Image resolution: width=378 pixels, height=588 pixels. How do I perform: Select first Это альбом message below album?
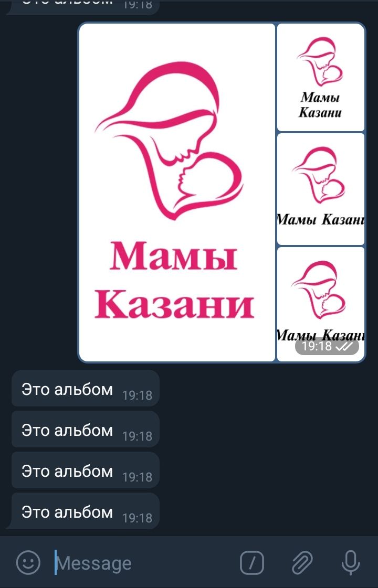tap(85, 389)
